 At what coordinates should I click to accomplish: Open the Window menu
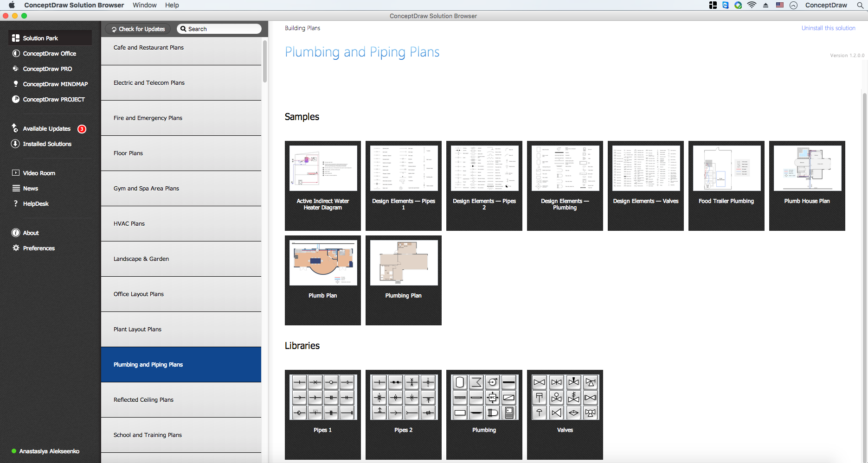(145, 5)
